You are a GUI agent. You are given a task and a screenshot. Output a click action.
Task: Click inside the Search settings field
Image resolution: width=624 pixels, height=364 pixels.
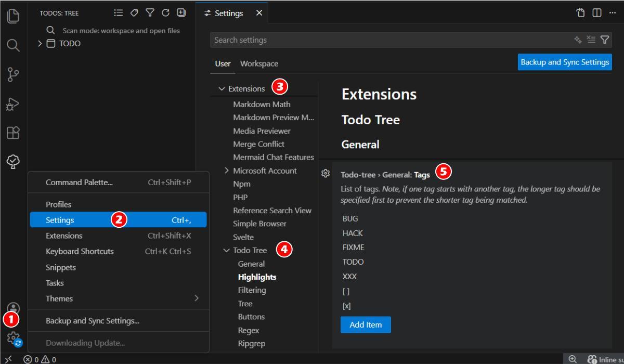coord(364,40)
